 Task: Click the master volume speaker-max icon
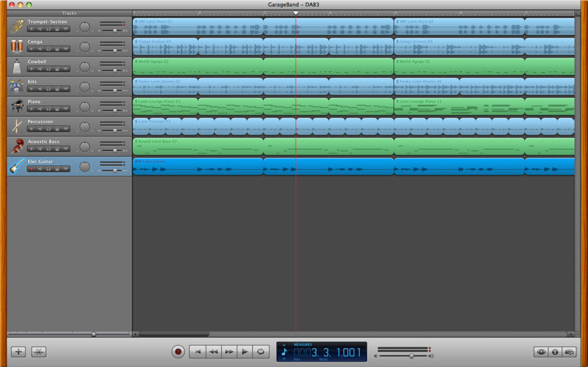[x=431, y=356]
